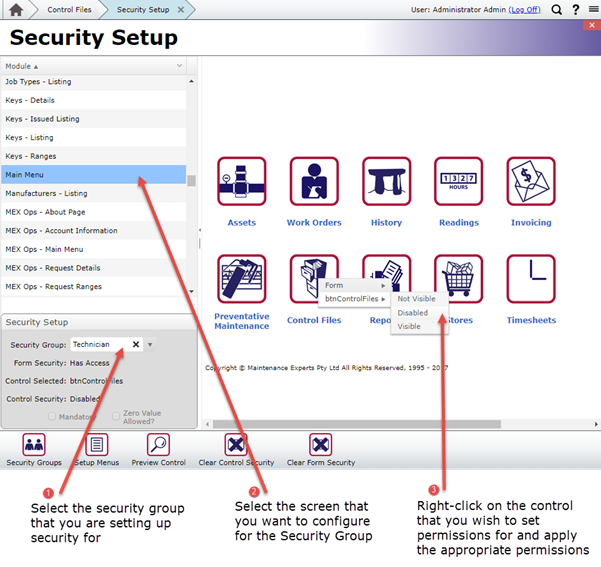Open the Module column filter chevron
Image resolution: width=601 pixels, height=567 pixels.
pyautogui.click(x=179, y=66)
